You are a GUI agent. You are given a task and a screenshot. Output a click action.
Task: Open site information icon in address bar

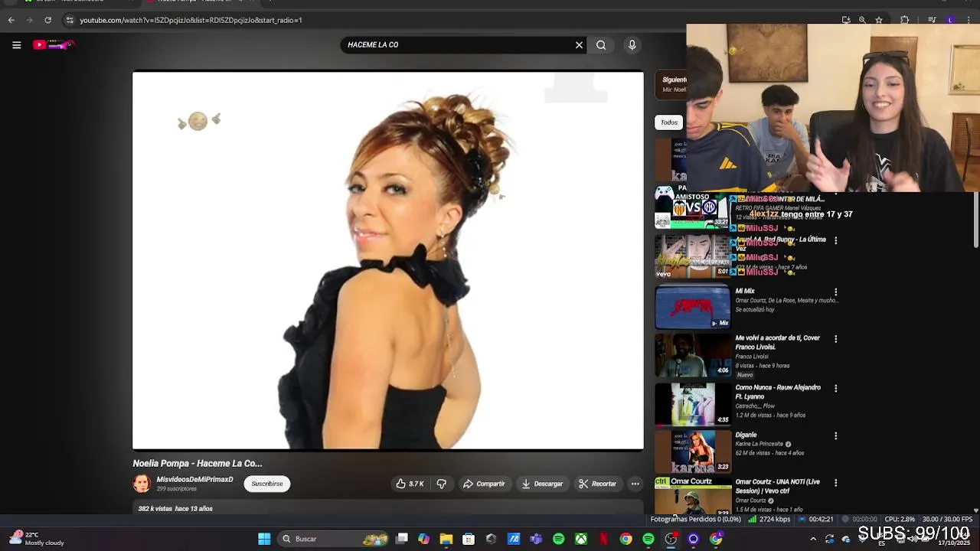point(69,20)
